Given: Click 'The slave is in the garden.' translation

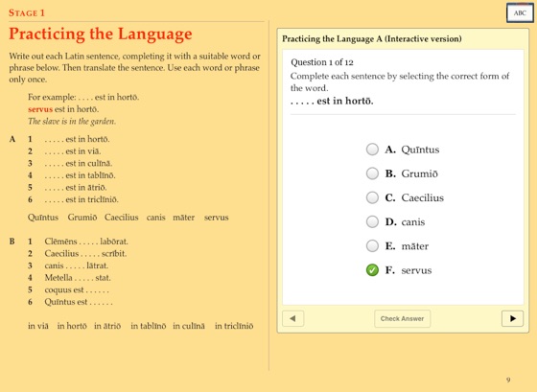Looking at the screenshot, I should pyautogui.click(x=72, y=121).
